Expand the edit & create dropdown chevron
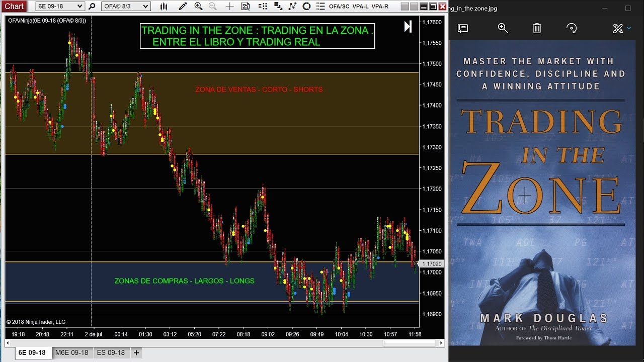This screenshot has height=362, width=644. coord(629,29)
